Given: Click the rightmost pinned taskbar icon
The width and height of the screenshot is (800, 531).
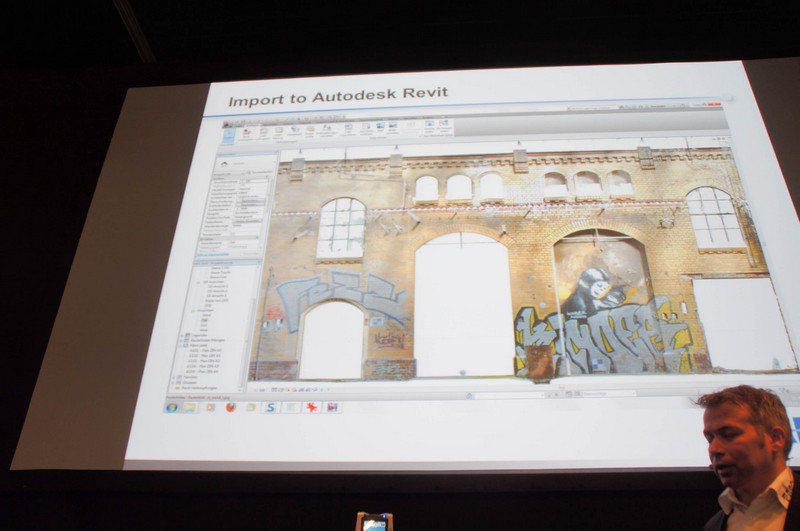Looking at the screenshot, I should click(332, 407).
